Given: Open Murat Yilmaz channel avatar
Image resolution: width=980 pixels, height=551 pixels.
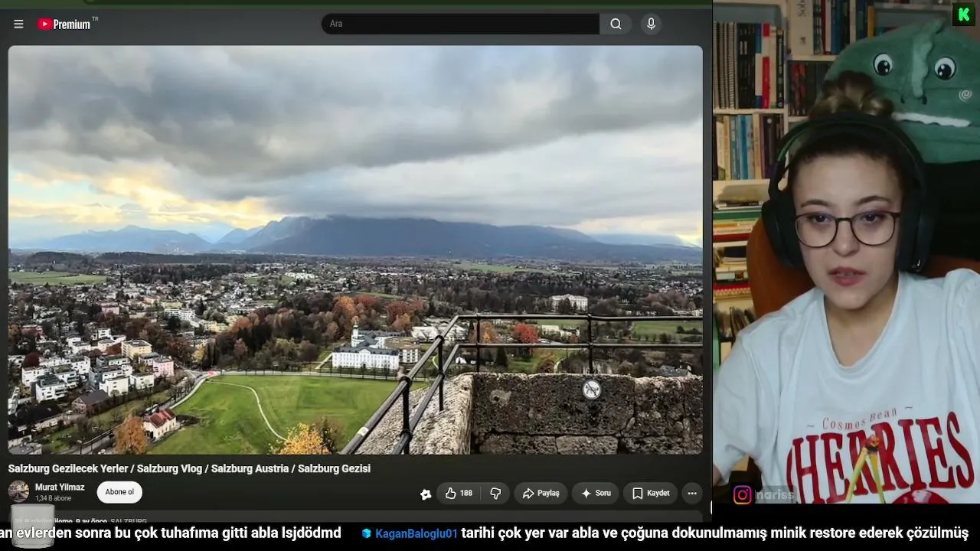Looking at the screenshot, I should tap(19, 491).
